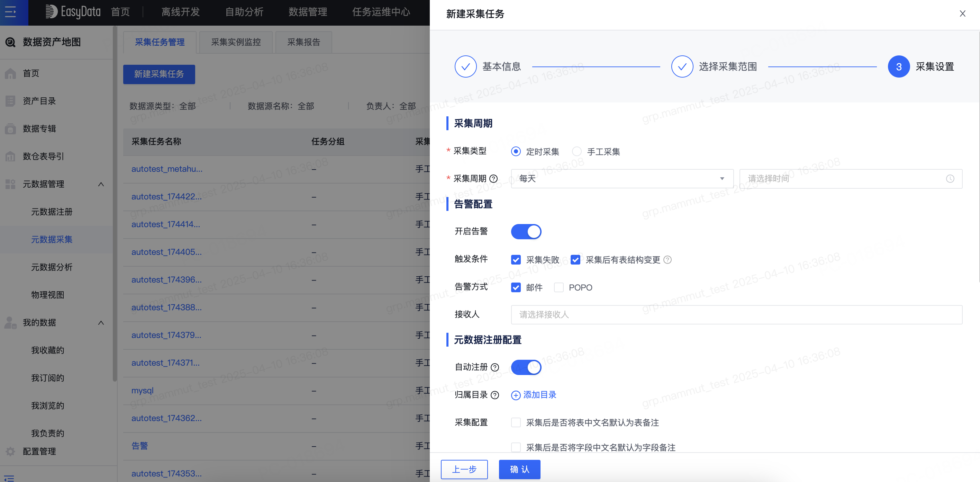Click the hamburger menu icon at top left
Image resolution: width=980 pixels, height=482 pixels.
10,12
